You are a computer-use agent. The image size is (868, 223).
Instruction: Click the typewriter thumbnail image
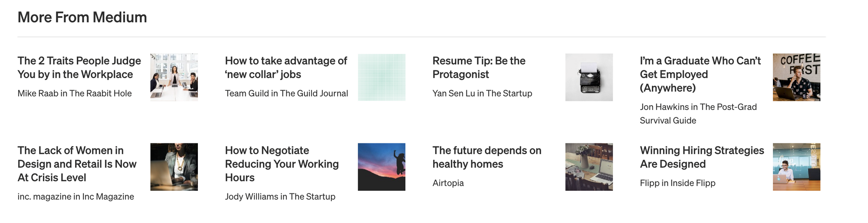589,77
